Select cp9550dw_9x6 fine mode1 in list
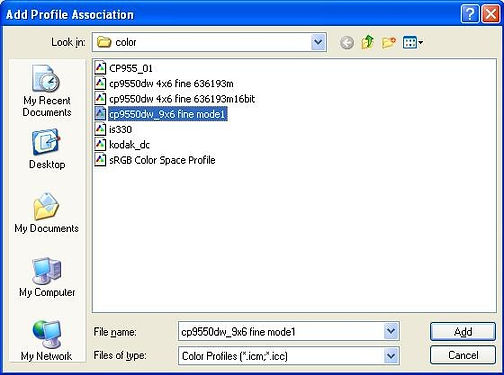 (x=167, y=114)
